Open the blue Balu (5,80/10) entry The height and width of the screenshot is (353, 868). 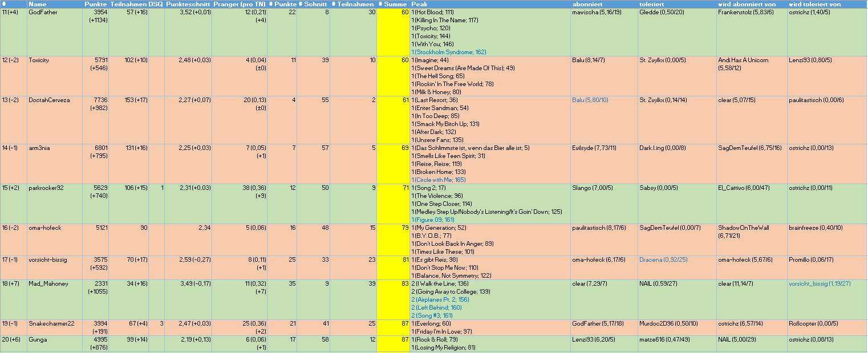pyautogui.click(x=590, y=100)
